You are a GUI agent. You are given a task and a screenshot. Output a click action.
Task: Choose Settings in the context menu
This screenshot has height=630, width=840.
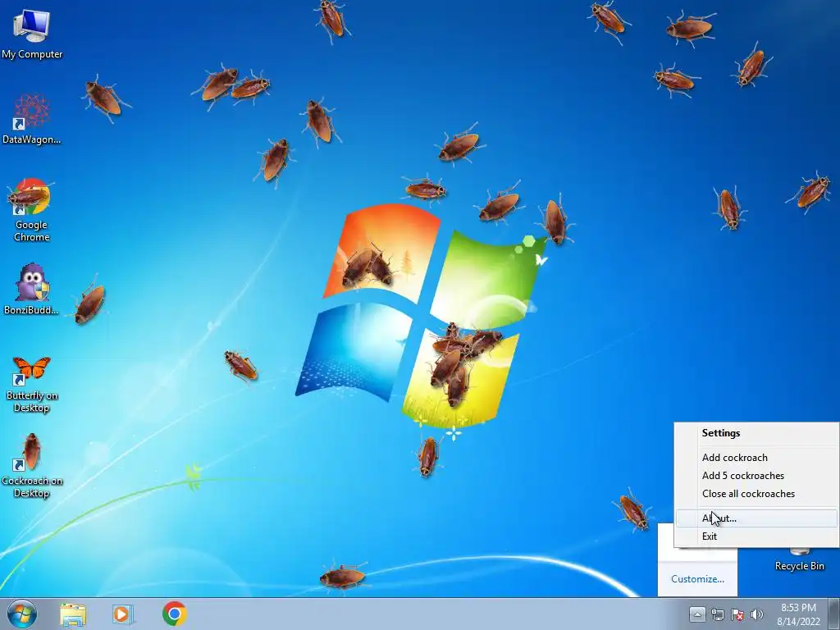tap(756, 433)
